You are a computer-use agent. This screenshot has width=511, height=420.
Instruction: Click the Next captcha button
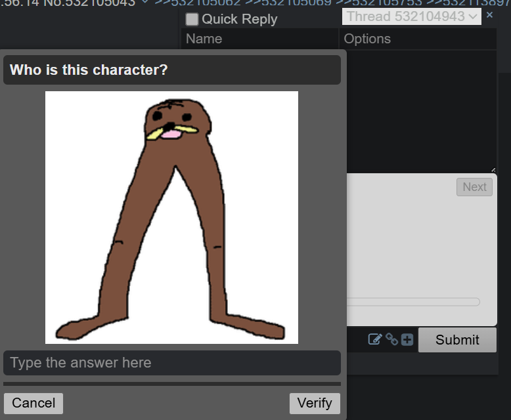474,187
